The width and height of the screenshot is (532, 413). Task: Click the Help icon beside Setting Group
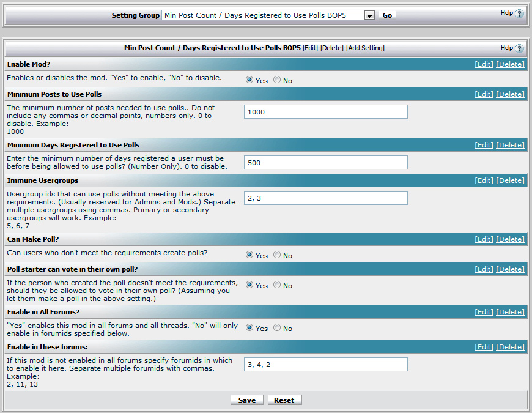519,13
